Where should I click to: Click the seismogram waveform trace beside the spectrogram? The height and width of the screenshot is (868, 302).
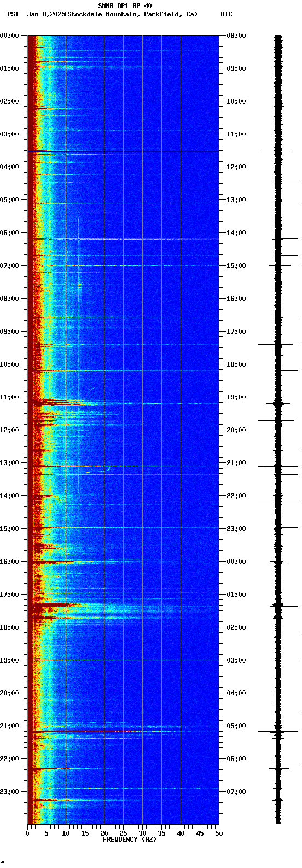(278, 430)
